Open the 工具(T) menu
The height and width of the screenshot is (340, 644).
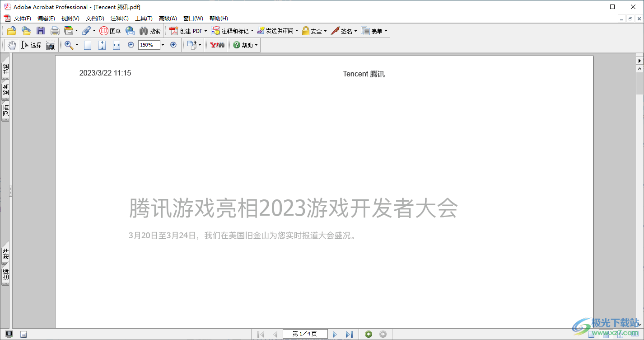(144, 19)
